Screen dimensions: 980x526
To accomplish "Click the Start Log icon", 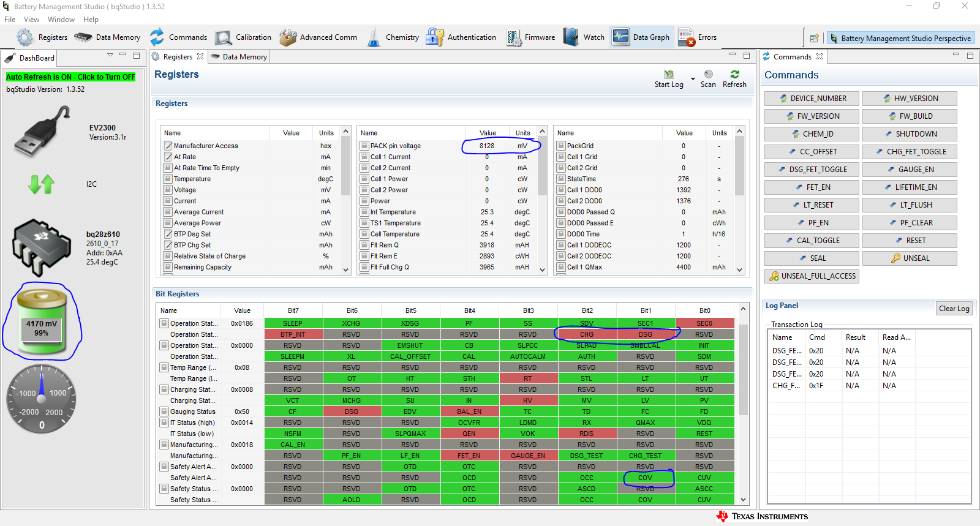I will pos(669,74).
